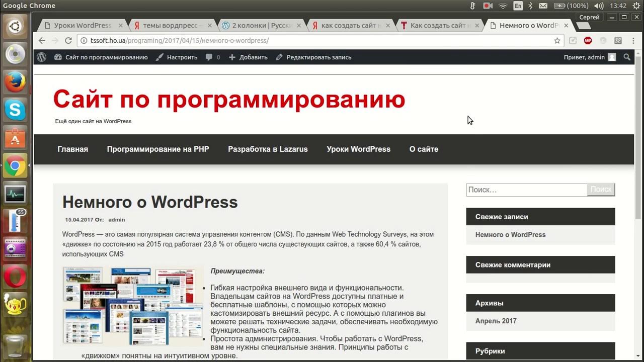Viewport: 644px width, 362px height.
Task: Open the О сайте menu item
Action: point(424,149)
